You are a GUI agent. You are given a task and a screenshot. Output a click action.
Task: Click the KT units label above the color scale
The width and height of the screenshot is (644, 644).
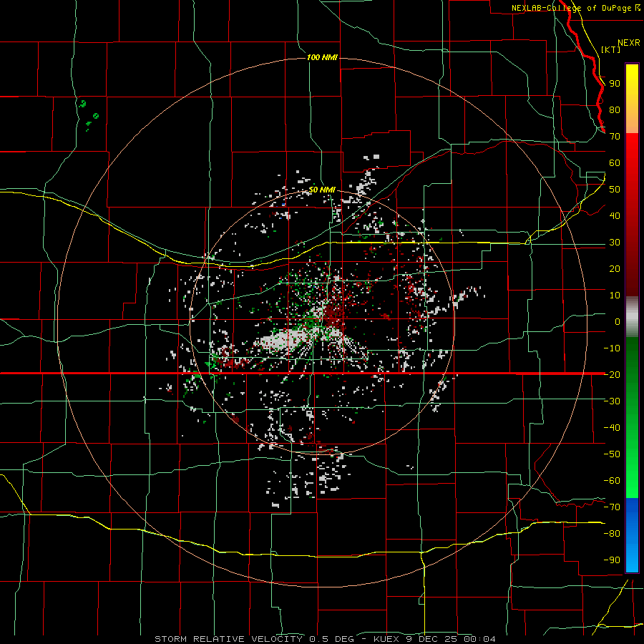[x=611, y=49]
